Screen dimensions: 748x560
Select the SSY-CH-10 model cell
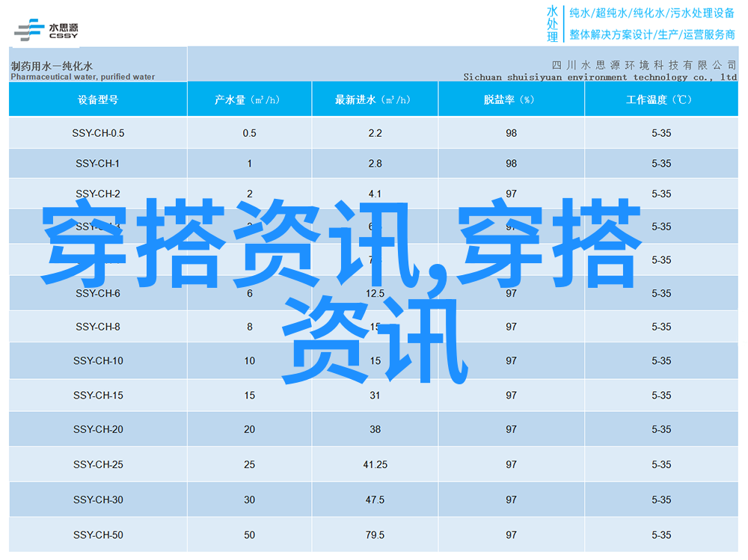98,361
